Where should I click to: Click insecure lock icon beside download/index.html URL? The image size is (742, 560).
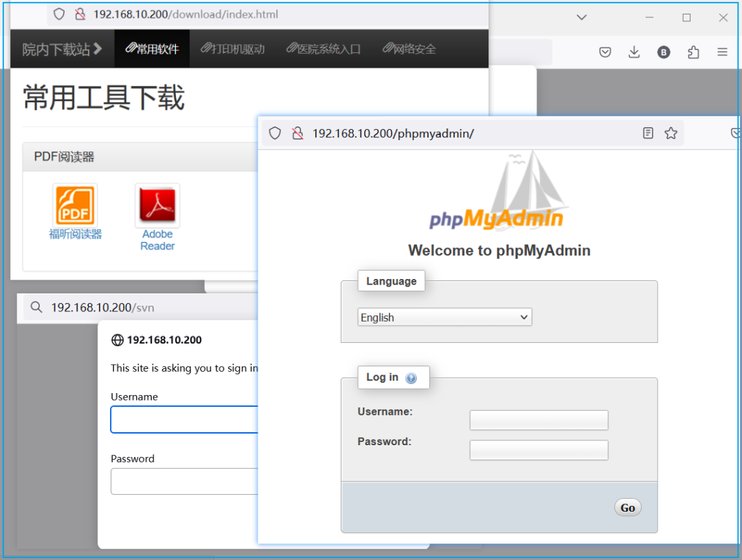point(80,14)
